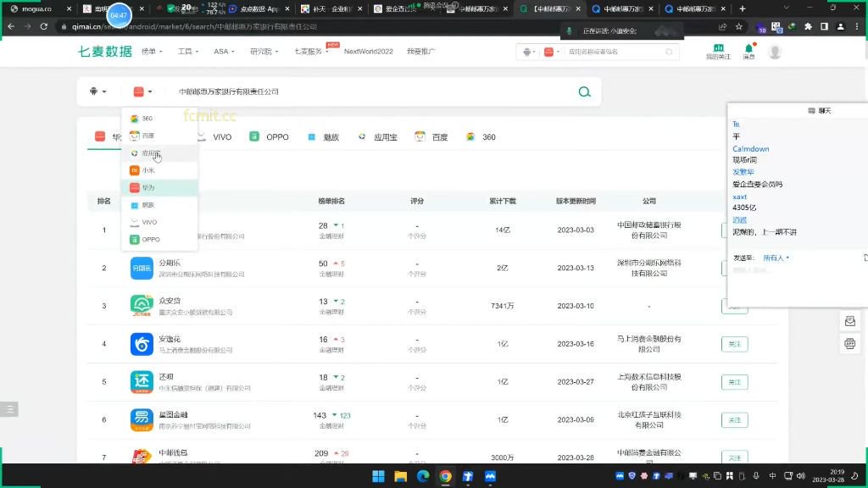Click the 还呗 app icon
This screenshot has width=868, height=488.
(142, 382)
